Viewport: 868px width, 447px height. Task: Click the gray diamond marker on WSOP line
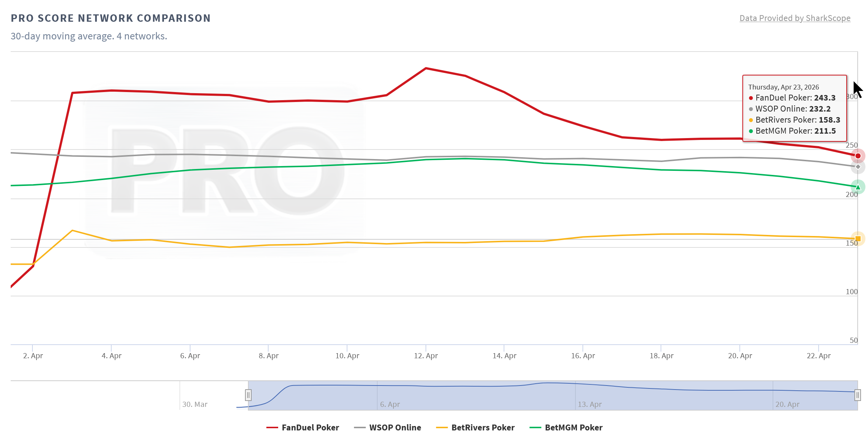858,167
